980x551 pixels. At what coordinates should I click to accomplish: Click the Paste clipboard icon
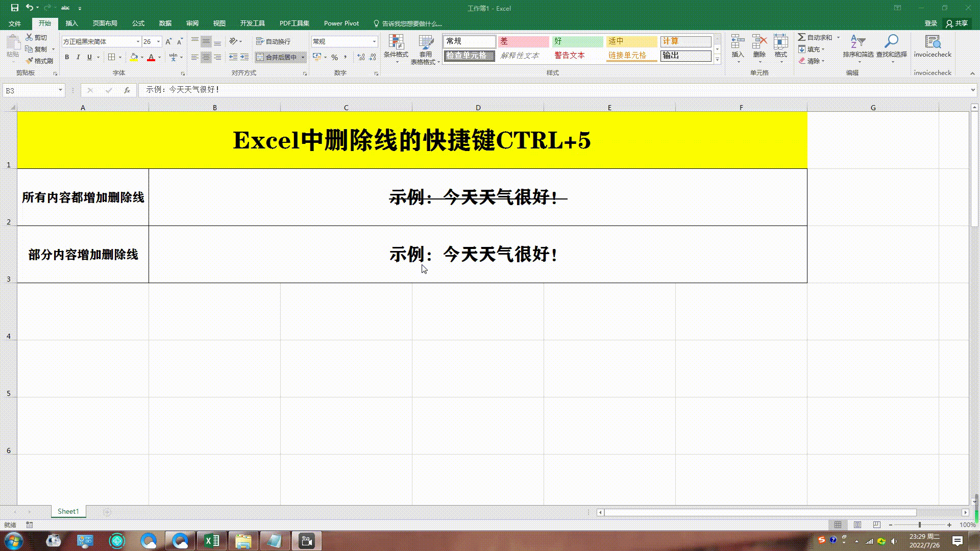pyautogui.click(x=13, y=43)
